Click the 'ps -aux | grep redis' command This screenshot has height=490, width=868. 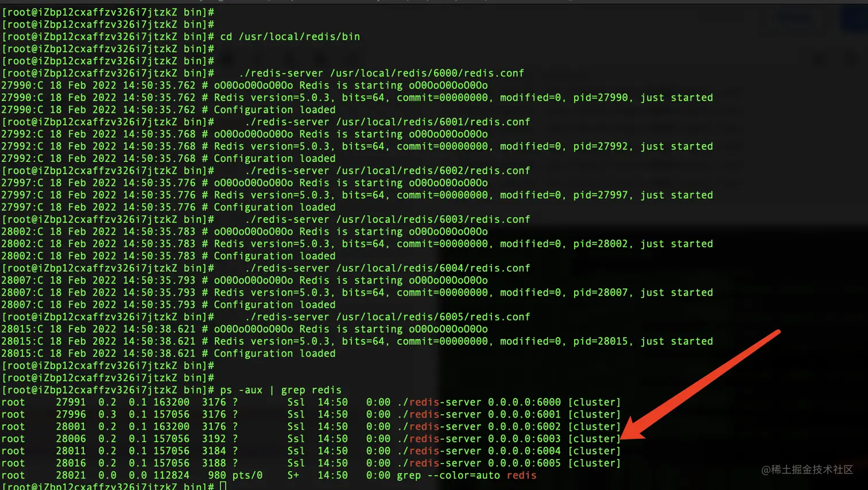281,390
